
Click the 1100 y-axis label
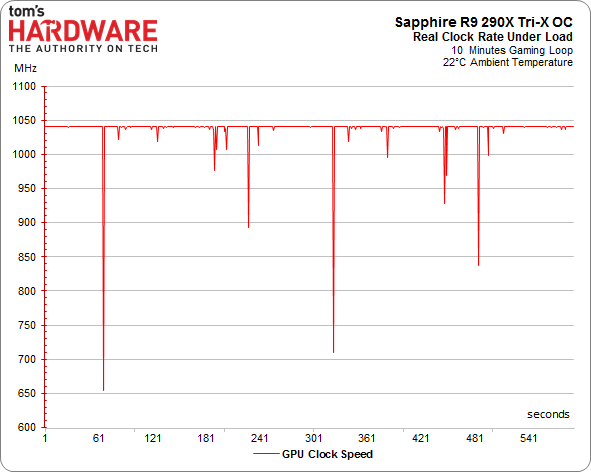24,86
